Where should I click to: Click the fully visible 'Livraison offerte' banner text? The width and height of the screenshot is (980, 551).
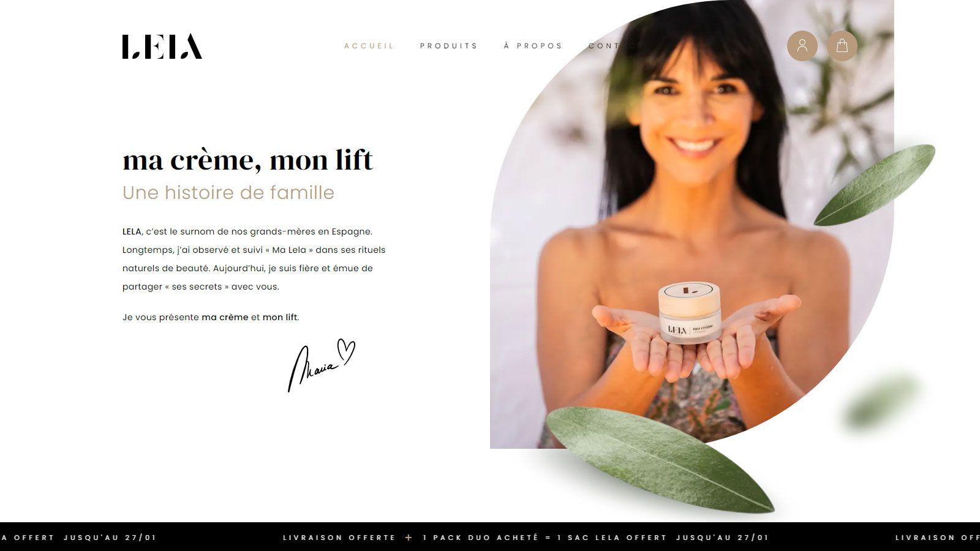pyautogui.click(x=339, y=538)
